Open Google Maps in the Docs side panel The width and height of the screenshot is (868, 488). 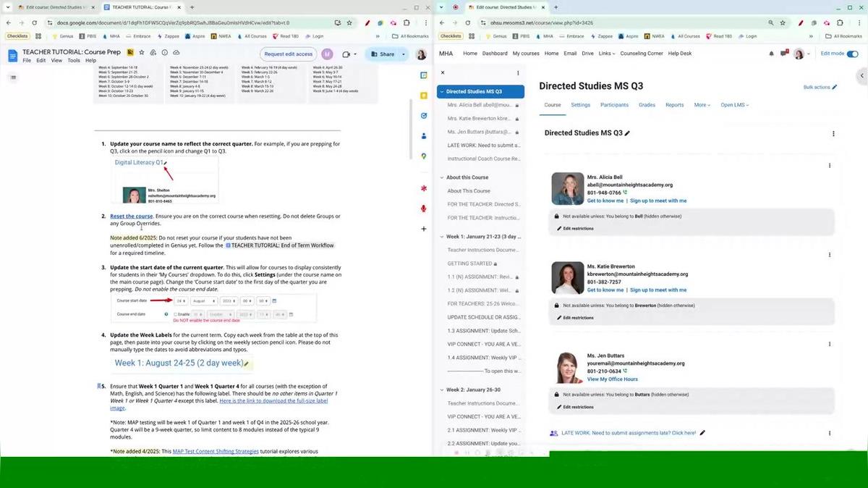tap(424, 156)
